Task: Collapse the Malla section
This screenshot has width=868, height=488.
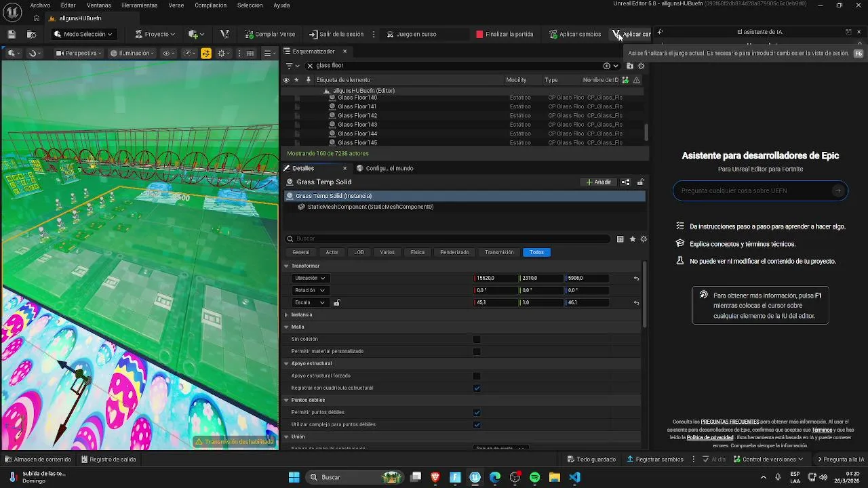Action: point(287,327)
